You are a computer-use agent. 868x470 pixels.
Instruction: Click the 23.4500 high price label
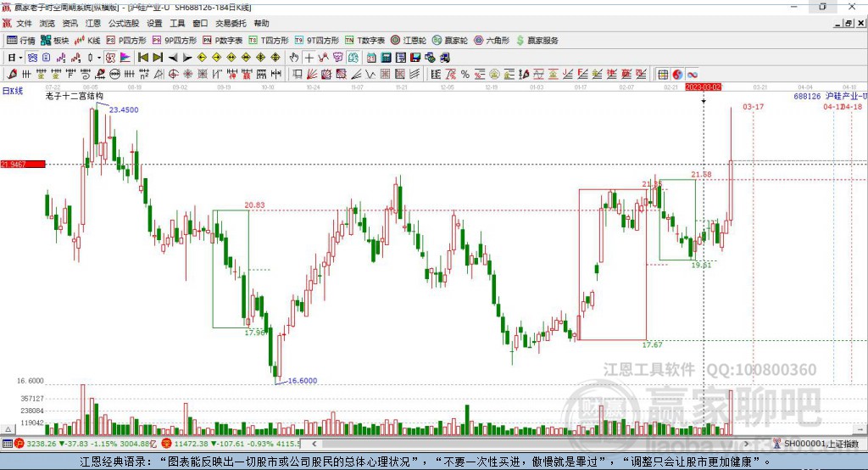click(124, 109)
